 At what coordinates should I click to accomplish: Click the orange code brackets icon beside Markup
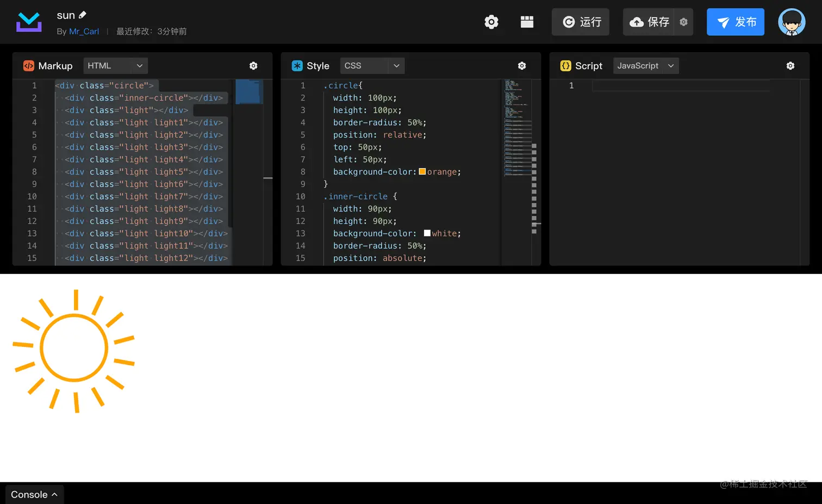[28, 65]
